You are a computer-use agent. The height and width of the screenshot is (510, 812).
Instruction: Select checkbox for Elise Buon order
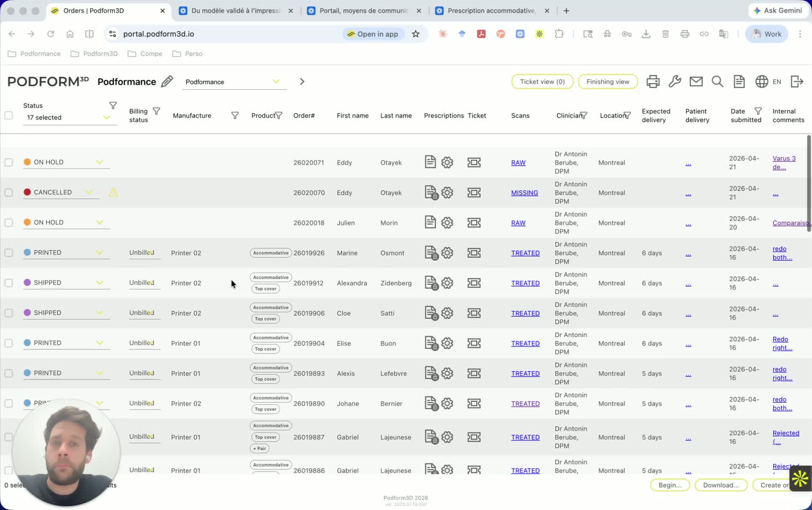coord(9,343)
